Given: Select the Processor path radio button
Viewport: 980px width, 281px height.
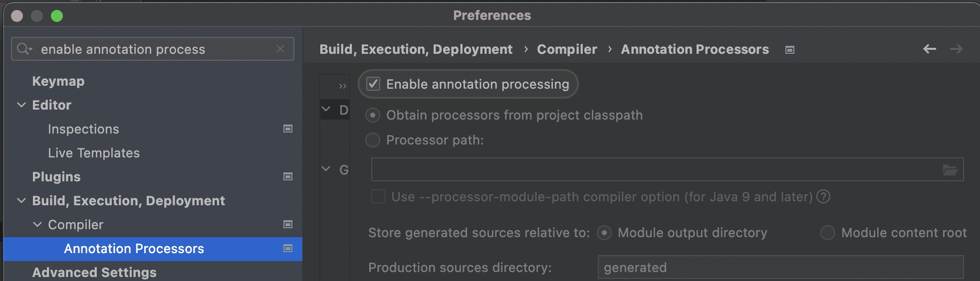Looking at the screenshot, I should pos(373,140).
